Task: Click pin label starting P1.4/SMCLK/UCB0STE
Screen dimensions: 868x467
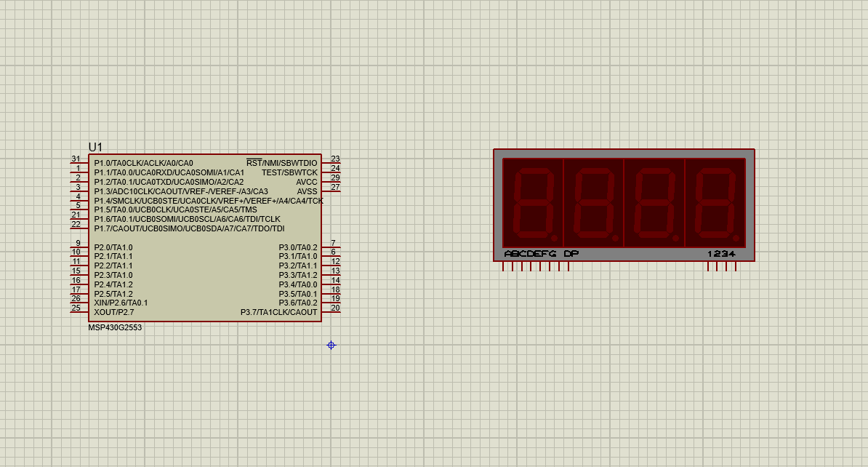Action: point(209,201)
